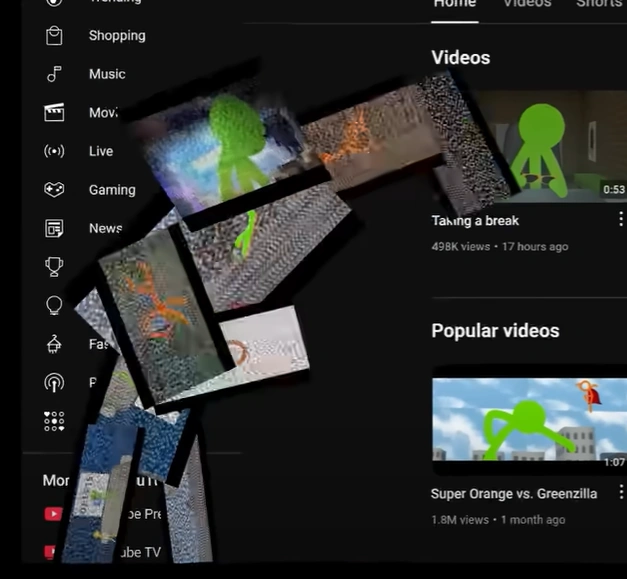627x579 pixels.
Task: Click the Videos section heading
Action: tap(461, 58)
